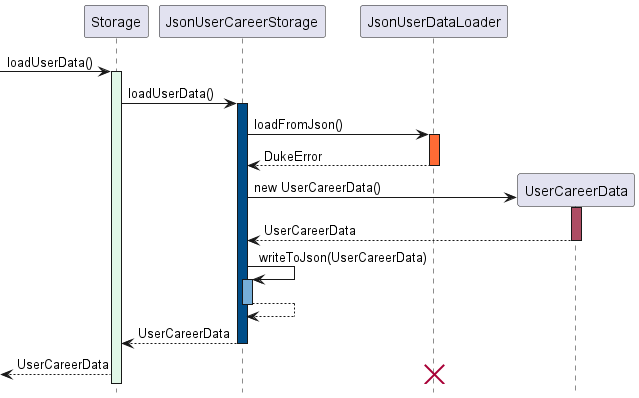Click the light green Storage activation bar
Image resolution: width=639 pixels, height=398 pixels.
click(x=116, y=227)
